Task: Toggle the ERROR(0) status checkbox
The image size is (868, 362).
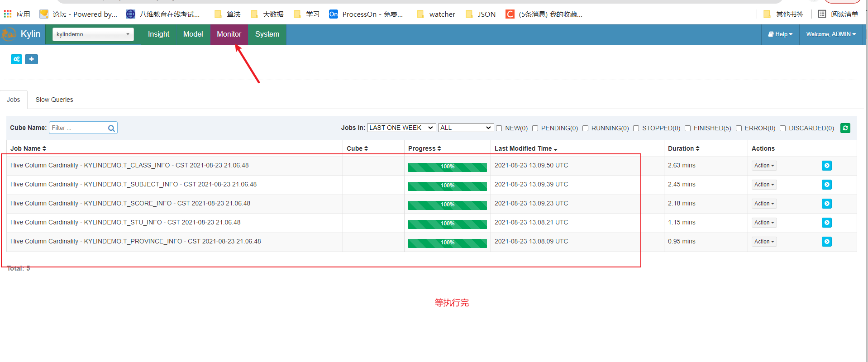Action: pyautogui.click(x=739, y=129)
